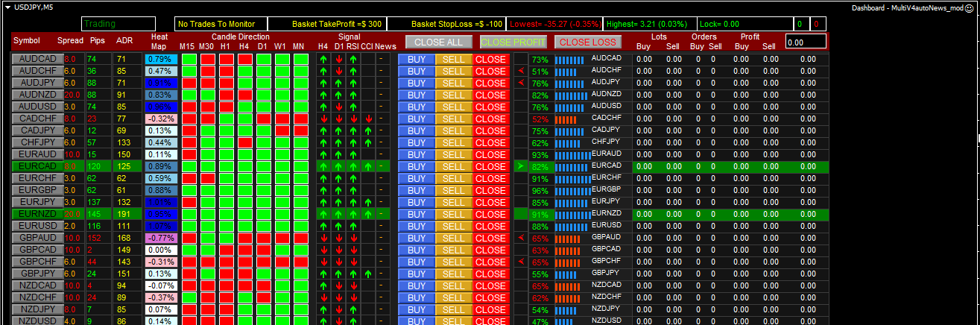
Task: Click the AUDCAD 0.79% heat map cell
Action: coord(160,59)
